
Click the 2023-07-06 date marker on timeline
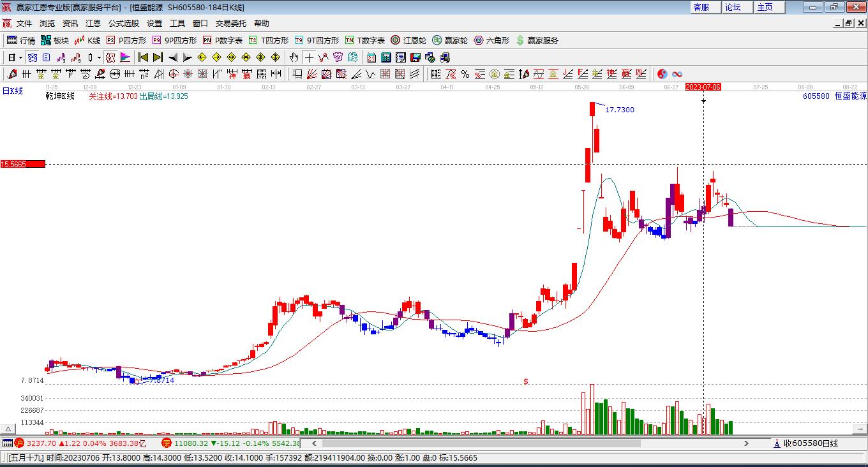coord(703,87)
